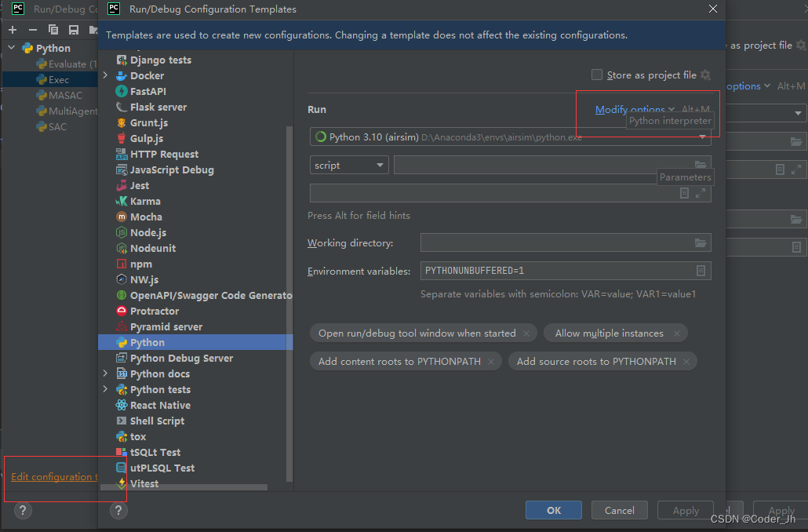Enable Store as project file checkbox
The image size is (808, 532).
597,75
